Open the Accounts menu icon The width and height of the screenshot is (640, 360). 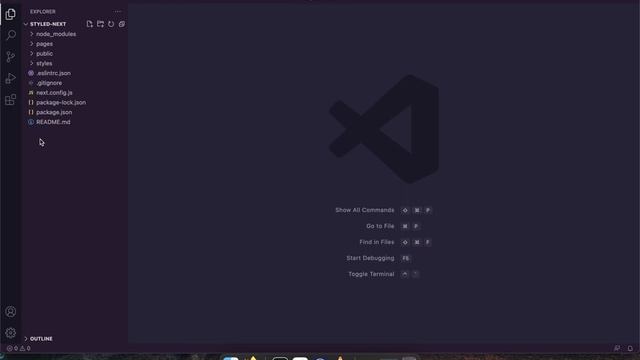click(x=11, y=312)
